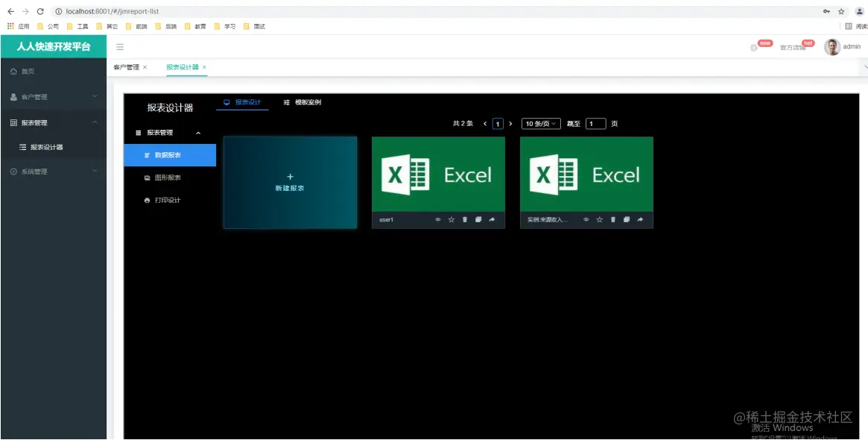Select 图形报表 in the designer menu

(170, 178)
